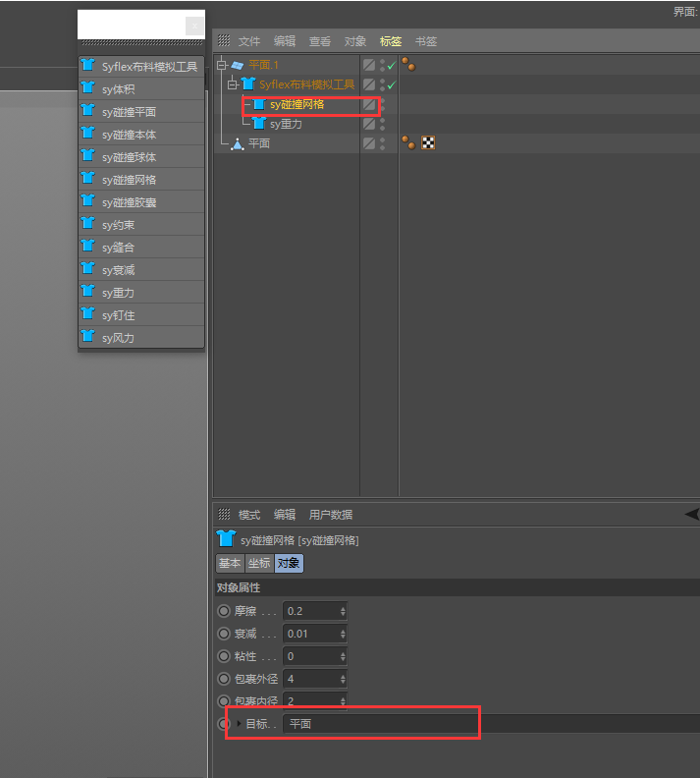Toggle the animation circle for 摩擦

point(224,611)
